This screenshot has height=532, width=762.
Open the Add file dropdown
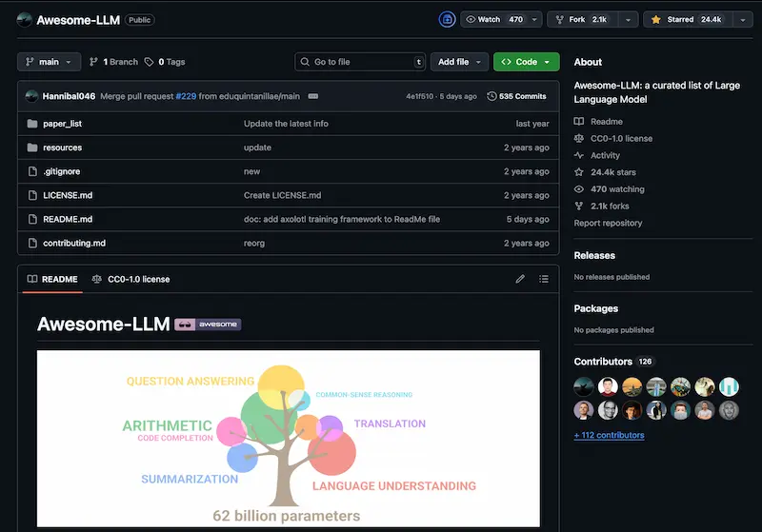point(459,62)
